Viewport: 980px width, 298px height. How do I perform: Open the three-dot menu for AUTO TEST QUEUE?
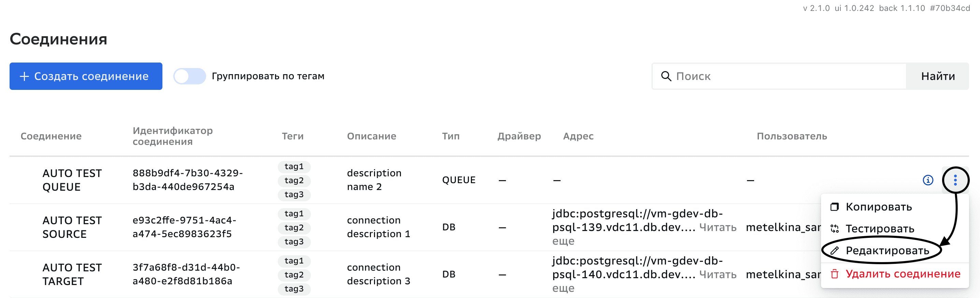[955, 180]
